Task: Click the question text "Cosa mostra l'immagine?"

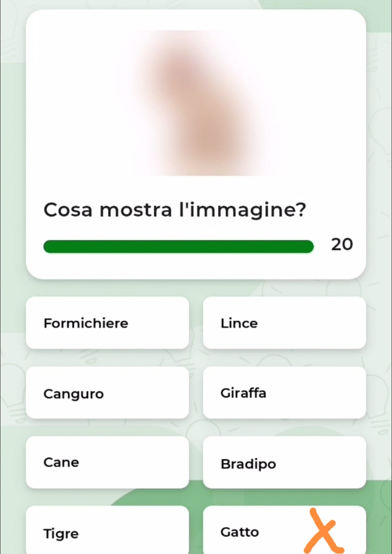Action: coord(175,210)
